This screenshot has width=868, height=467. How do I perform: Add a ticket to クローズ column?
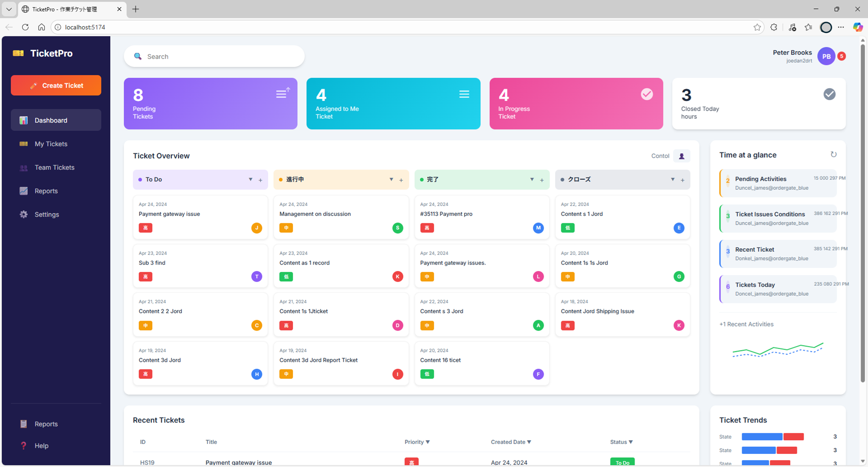(682, 180)
